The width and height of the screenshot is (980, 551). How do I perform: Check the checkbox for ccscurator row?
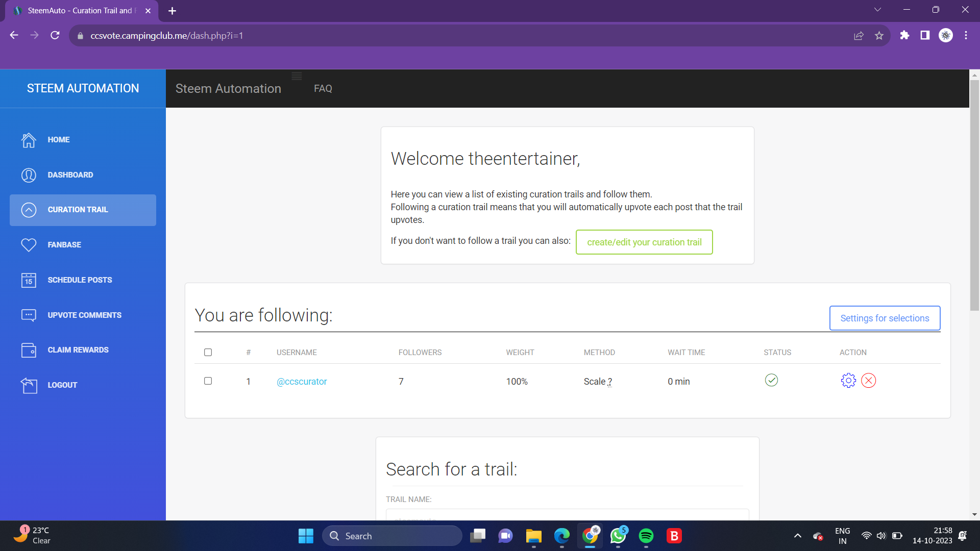[x=208, y=381]
